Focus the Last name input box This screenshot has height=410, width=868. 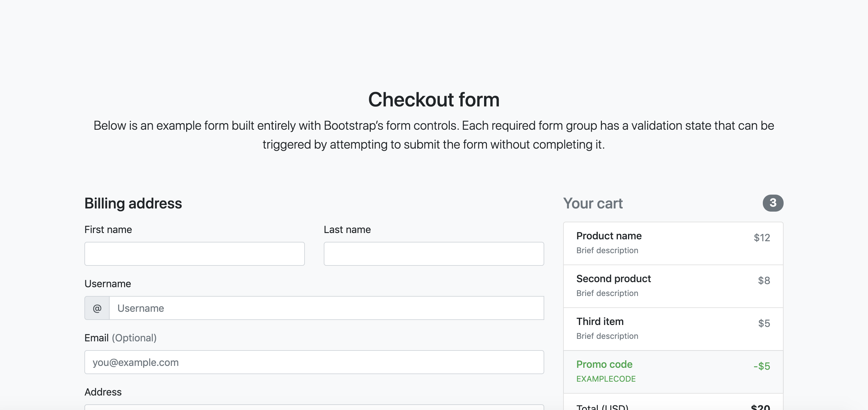(434, 254)
